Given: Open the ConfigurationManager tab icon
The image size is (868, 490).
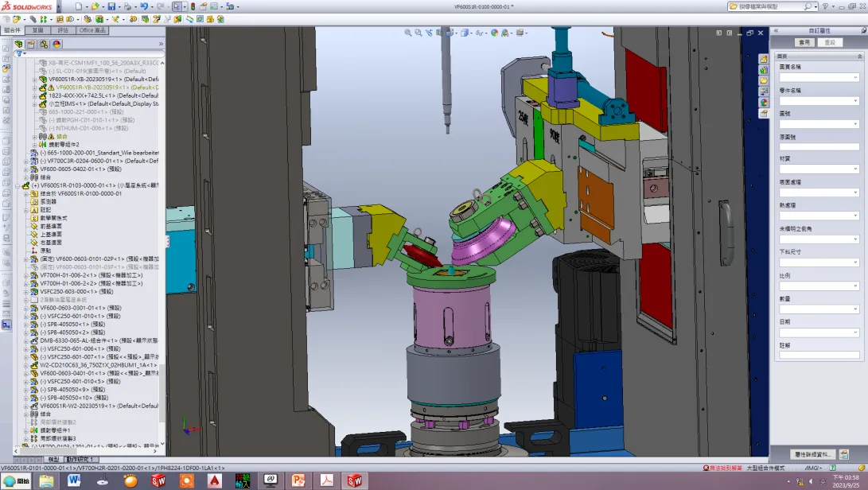Looking at the screenshot, I should pyautogui.click(x=44, y=45).
